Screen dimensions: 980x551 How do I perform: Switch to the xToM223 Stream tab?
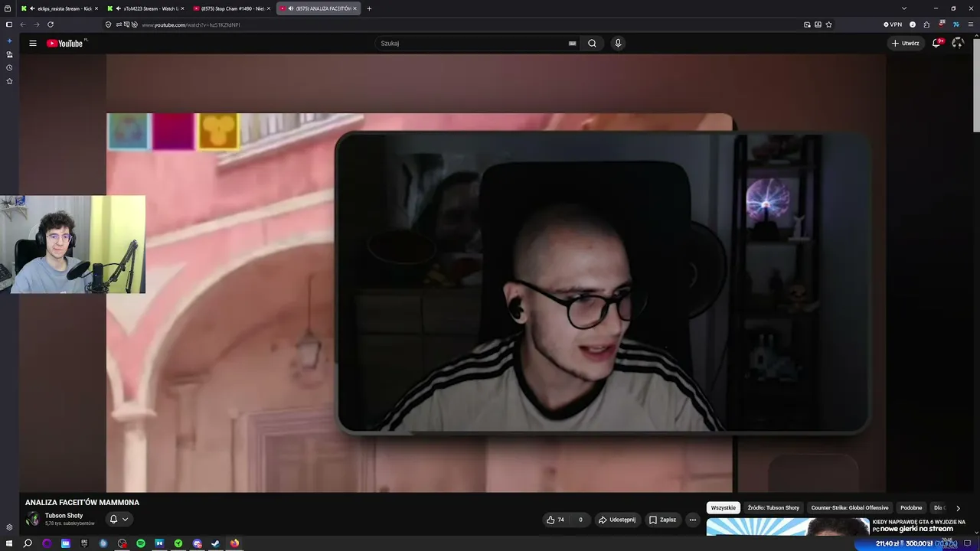145,8
